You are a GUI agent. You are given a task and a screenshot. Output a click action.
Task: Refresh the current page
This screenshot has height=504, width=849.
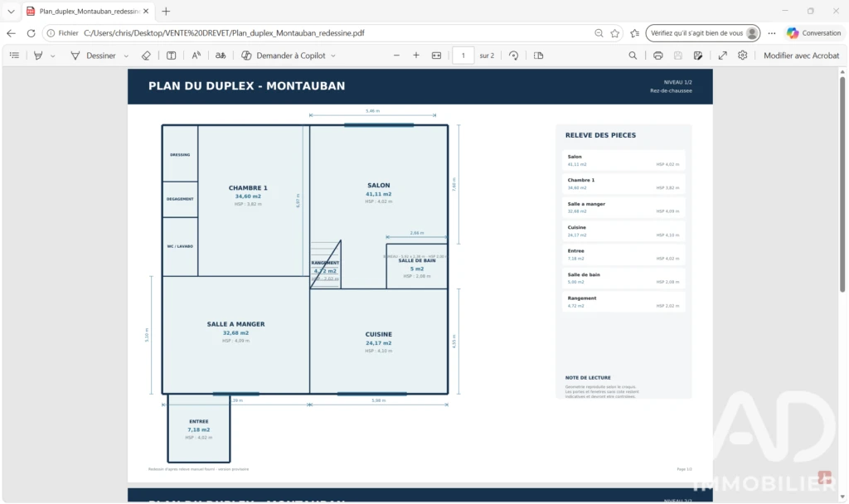click(31, 33)
